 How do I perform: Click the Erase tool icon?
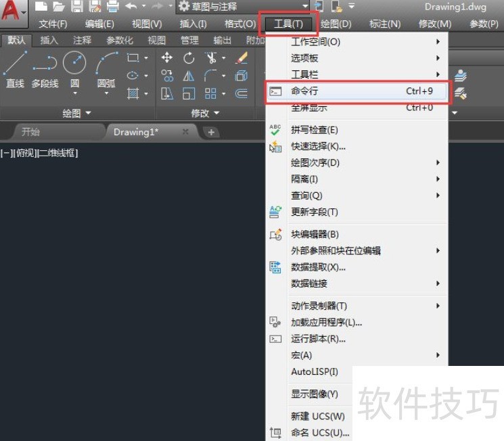pyautogui.click(x=242, y=58)
